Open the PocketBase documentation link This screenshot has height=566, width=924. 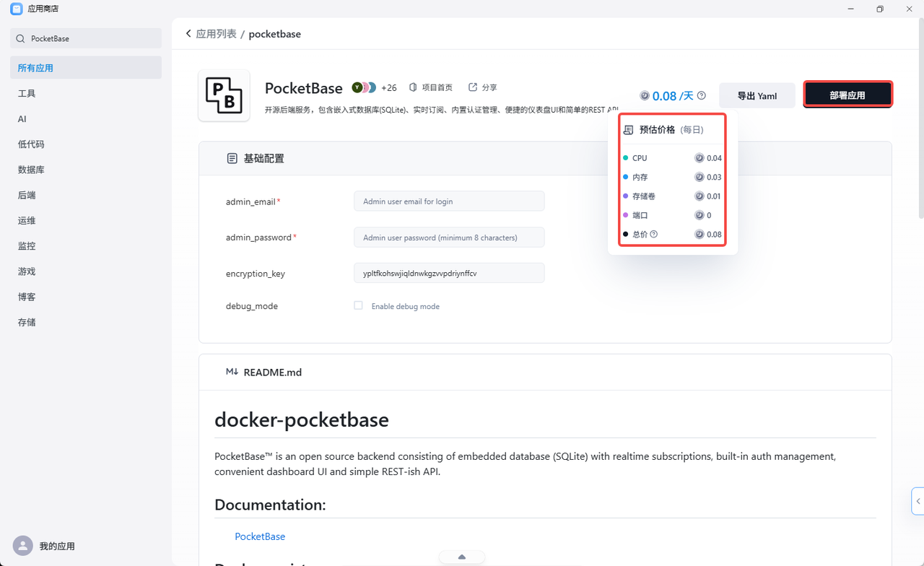point(260,536)
